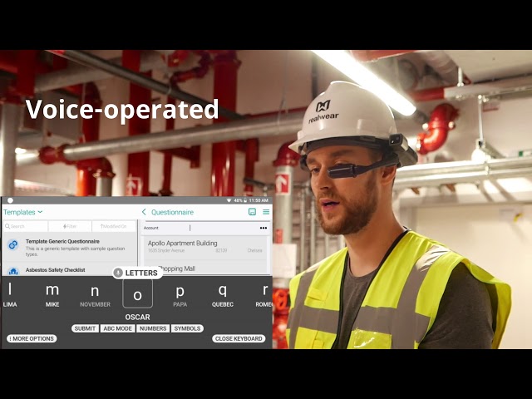Image resolution: width=532 pixels, height=399 pixels.
Task: Click the battery status icon
Action: click(x=245, y=200)
